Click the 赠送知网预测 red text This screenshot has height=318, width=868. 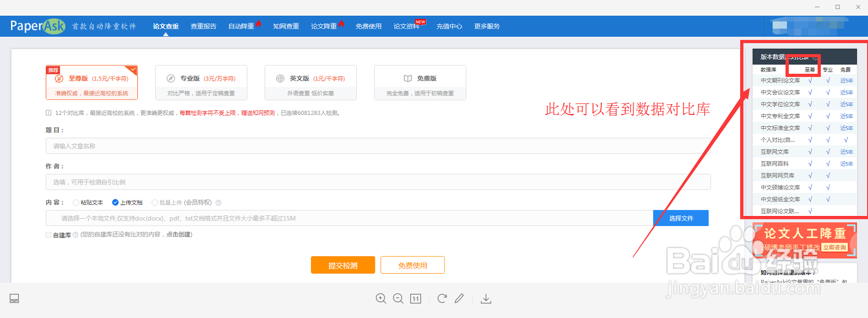258,113
